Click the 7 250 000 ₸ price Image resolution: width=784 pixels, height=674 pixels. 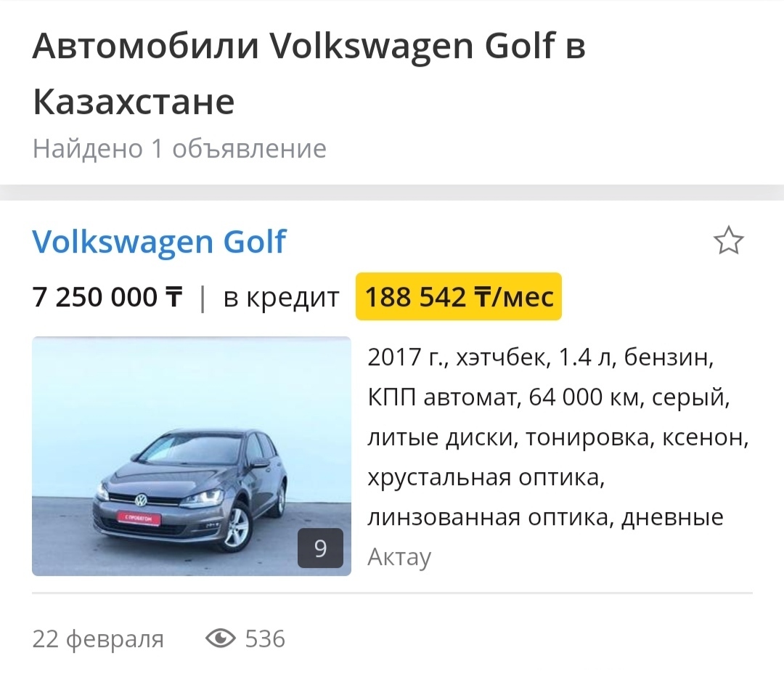tap(107, 297)
